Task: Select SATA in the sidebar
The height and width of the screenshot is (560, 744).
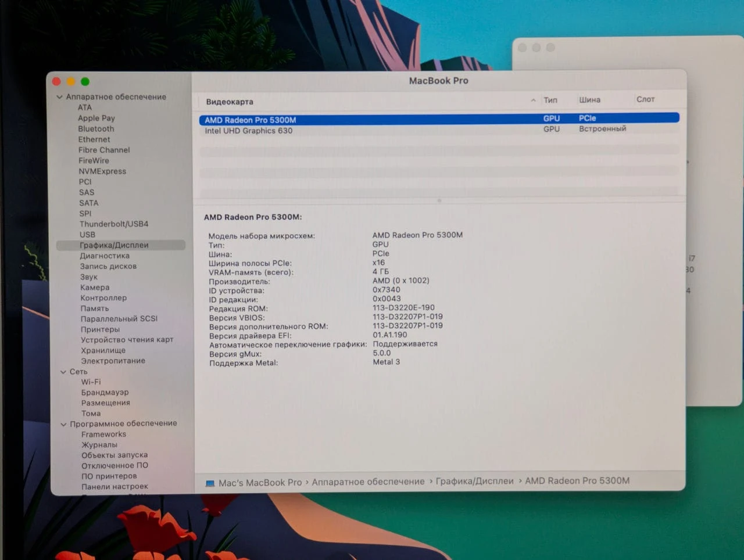Action: pyautogui.click(x=89, y=203)
